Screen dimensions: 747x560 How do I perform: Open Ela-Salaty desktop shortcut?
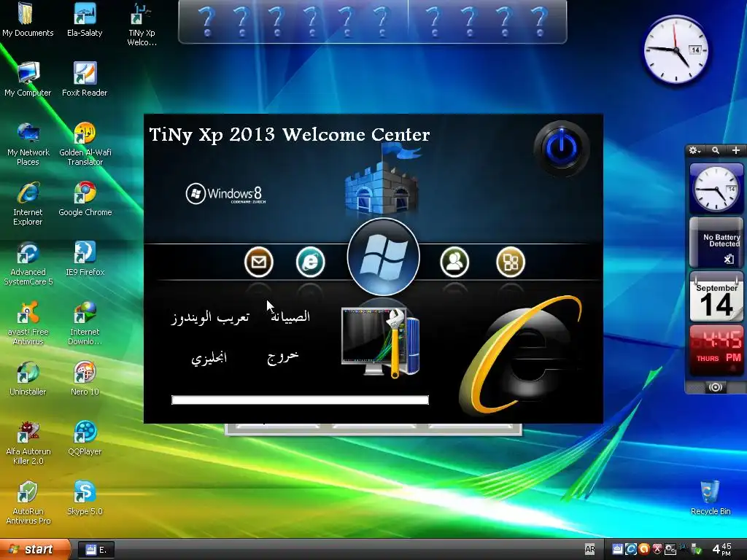click(85, 20)
